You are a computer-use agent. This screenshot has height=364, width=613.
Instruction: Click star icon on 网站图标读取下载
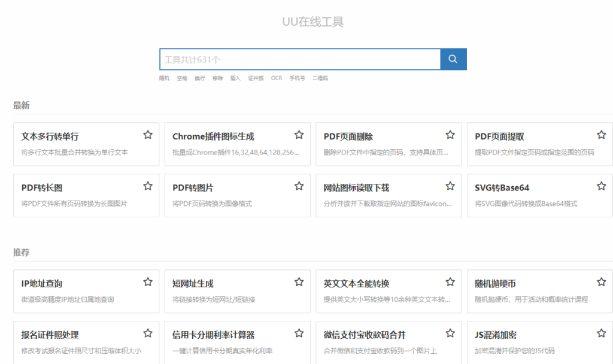[450, 186]
